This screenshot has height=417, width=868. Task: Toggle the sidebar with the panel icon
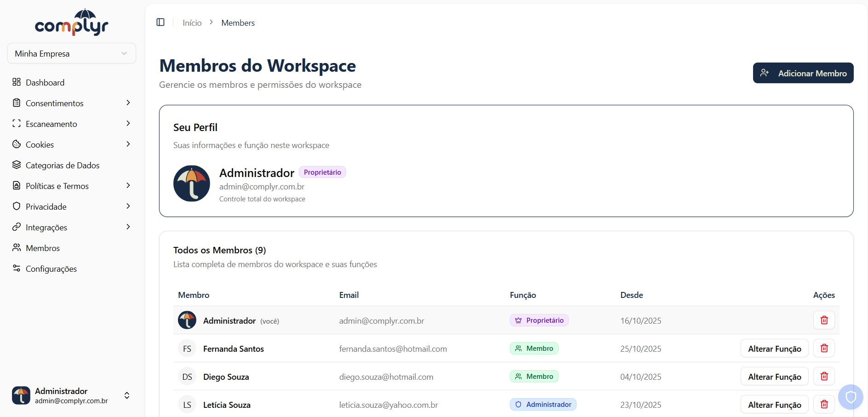(160, 22)
